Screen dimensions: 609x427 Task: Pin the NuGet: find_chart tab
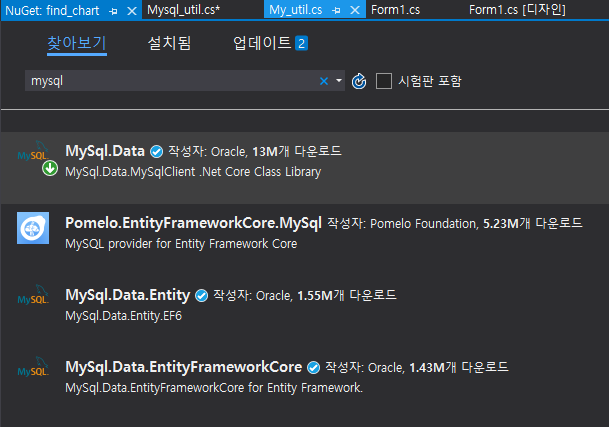click(113, 11)
